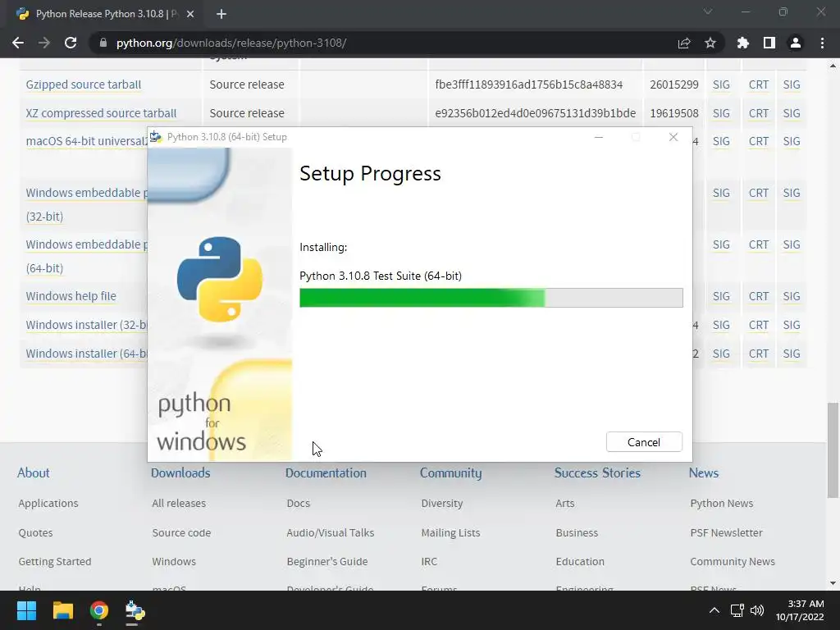Go to Source code footer link
The image size is (840, 630).
click(181, 532)
